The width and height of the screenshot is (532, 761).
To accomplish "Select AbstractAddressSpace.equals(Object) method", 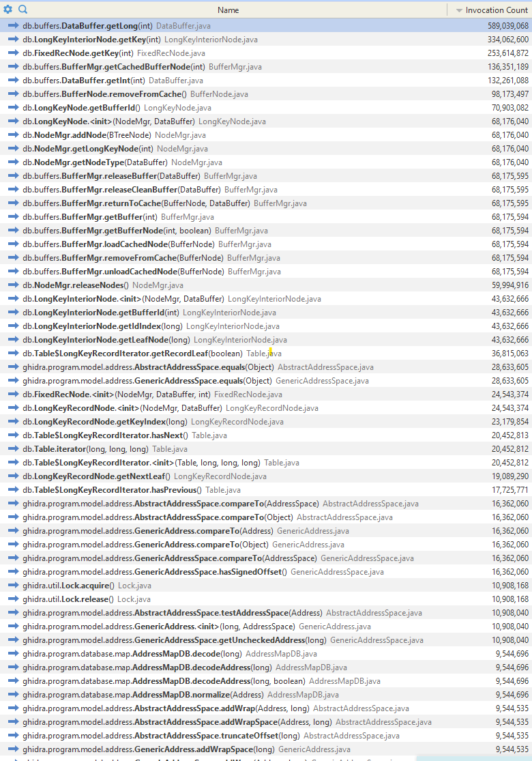I will coord(148,367).
